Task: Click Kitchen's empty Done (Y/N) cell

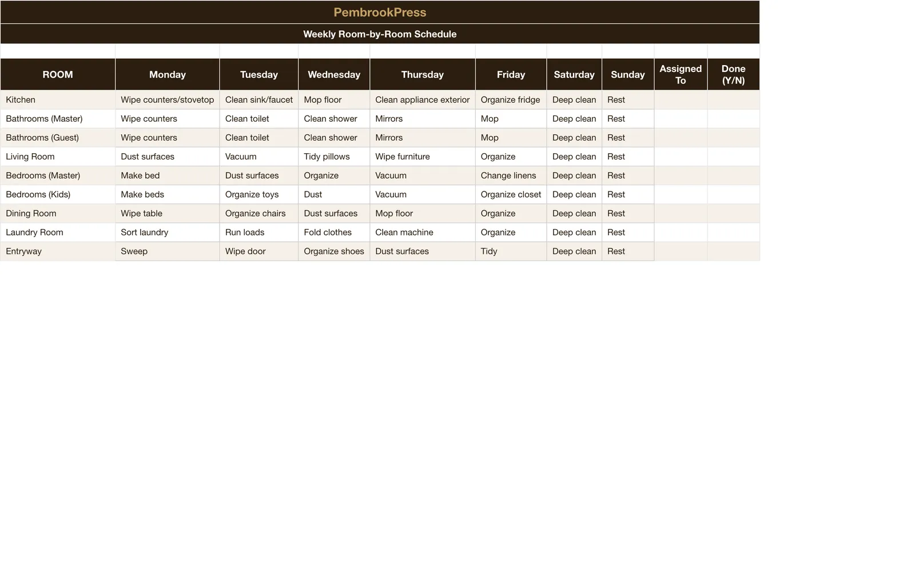Action: [x=733, y=99]
